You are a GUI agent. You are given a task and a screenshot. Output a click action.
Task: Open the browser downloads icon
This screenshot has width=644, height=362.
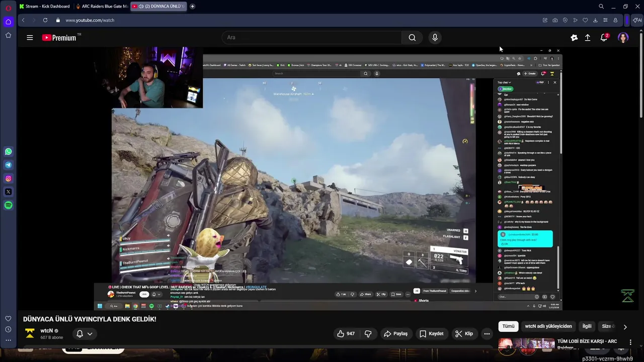click(x=595, y=20)
